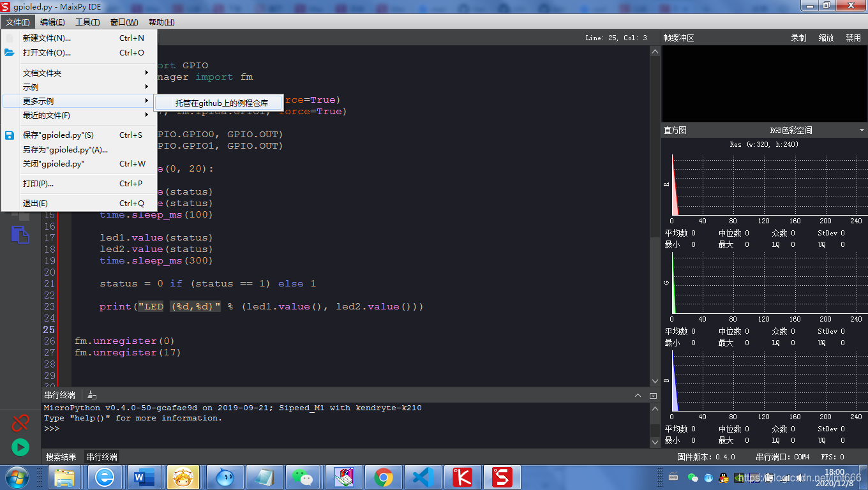Screen dimensions: 868x490
Task: Open 文件 menu in menu bar
Action: (18, 22)
